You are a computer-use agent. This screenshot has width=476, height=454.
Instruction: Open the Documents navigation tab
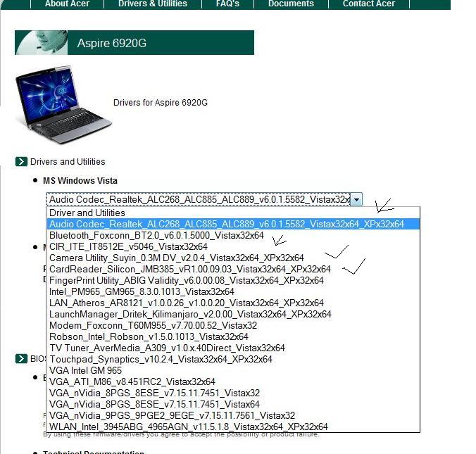[291, 4]
